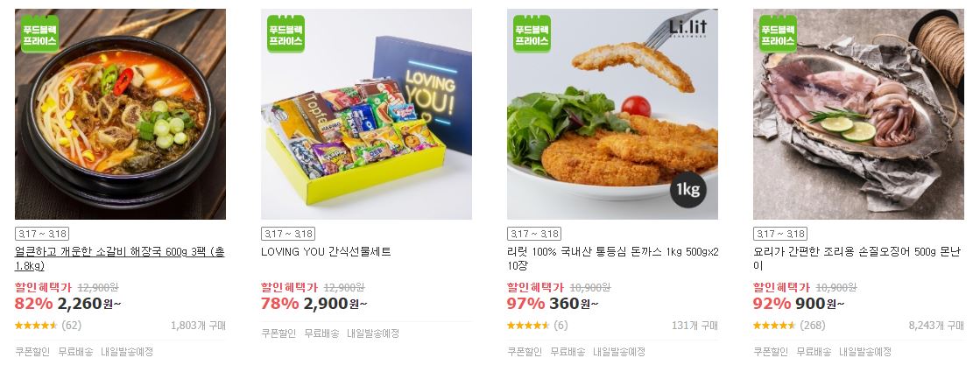This screenshot has width=980, height=379.
Task: Click the green badge on the pork cutlet image
Action: click(x=532, y=34)
